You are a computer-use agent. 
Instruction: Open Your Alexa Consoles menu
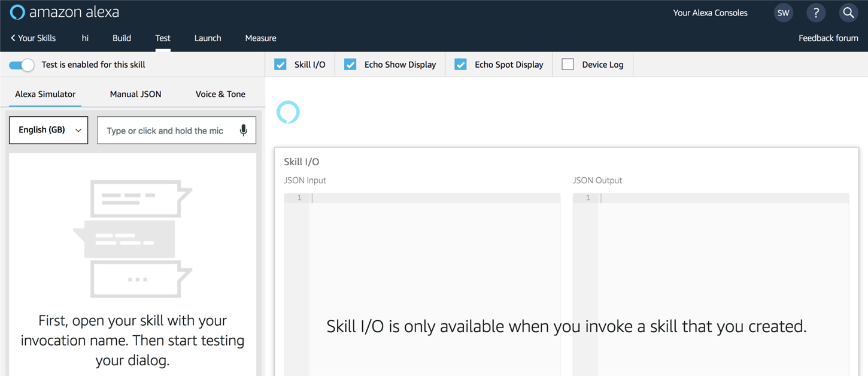click(x=710, y=13)
